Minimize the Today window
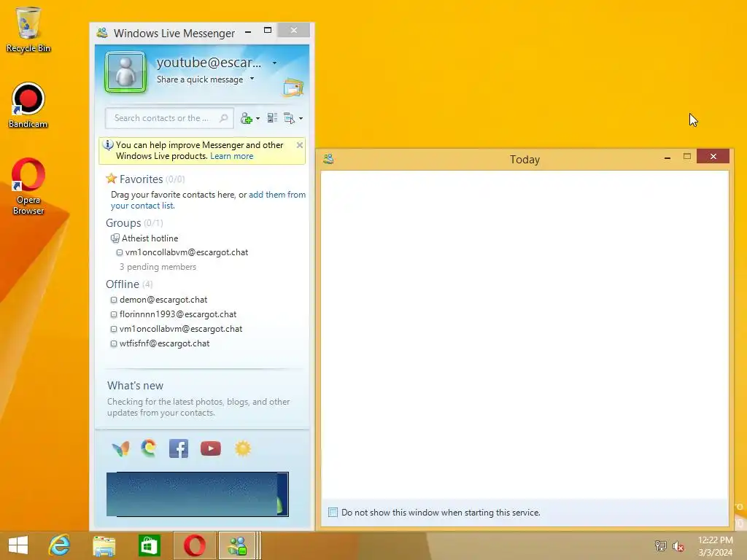747x560 pixels. tap(667, 157)
